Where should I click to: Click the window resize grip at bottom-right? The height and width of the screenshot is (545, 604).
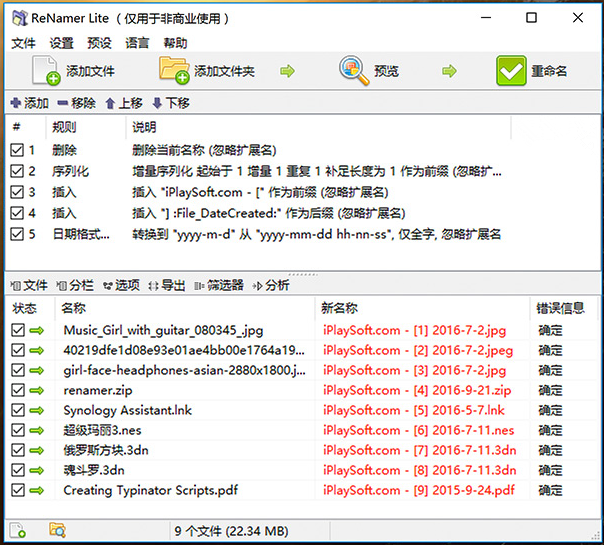(596, 535)
